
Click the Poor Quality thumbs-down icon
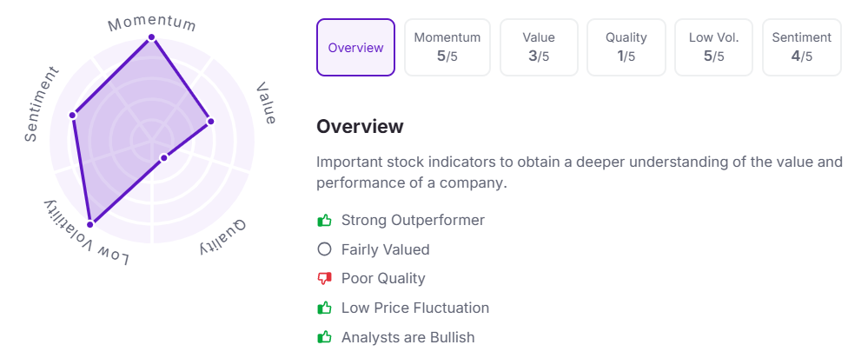point(324,279)
